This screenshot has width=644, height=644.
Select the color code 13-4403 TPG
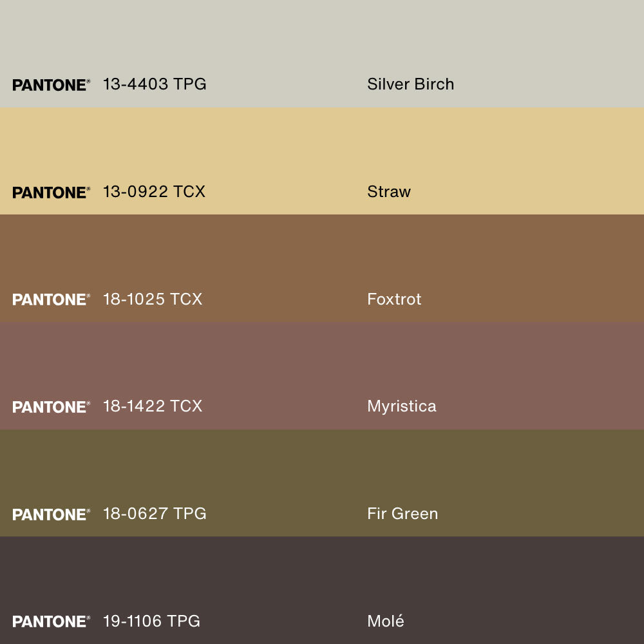[155, 84]
